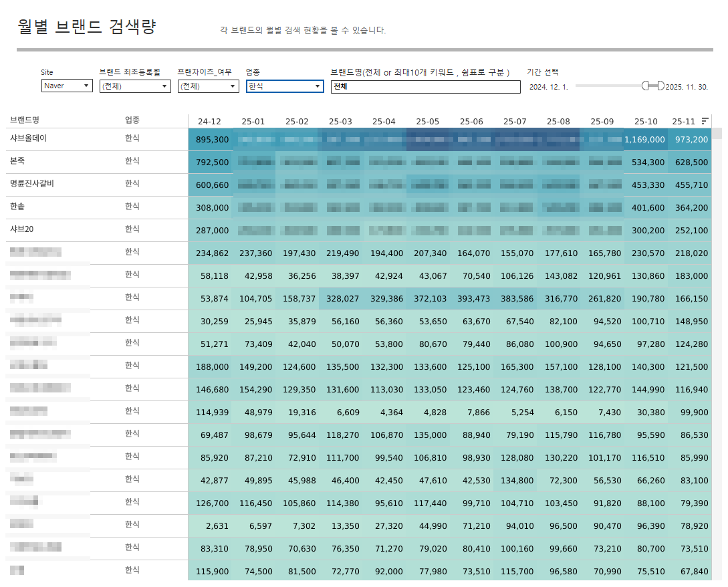Image resolution: width=728 pixels, height=587 pixels.
Task: Open the Site dropdown set to Naver
Action: click(67, 86)
